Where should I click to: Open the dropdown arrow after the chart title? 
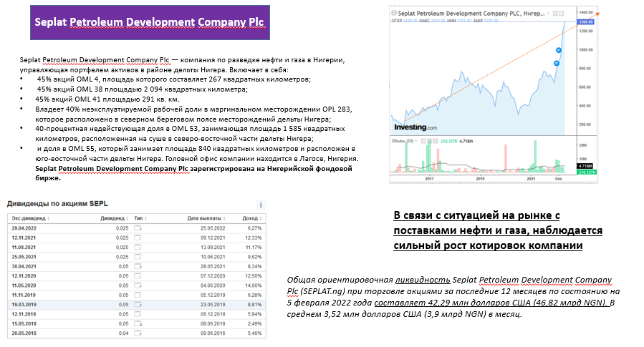548,14
